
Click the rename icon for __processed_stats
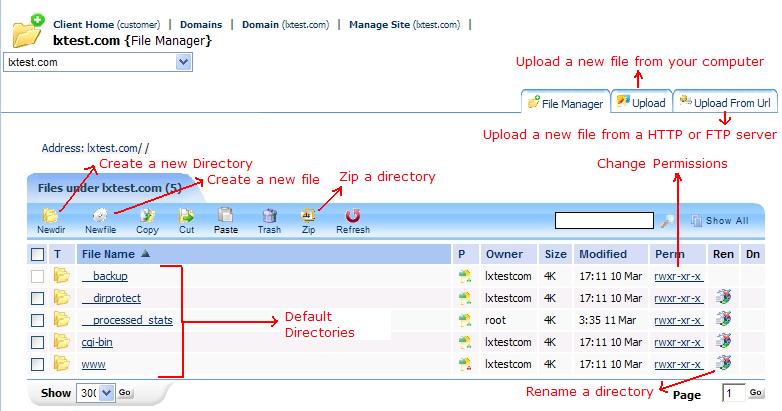(723, 319)
